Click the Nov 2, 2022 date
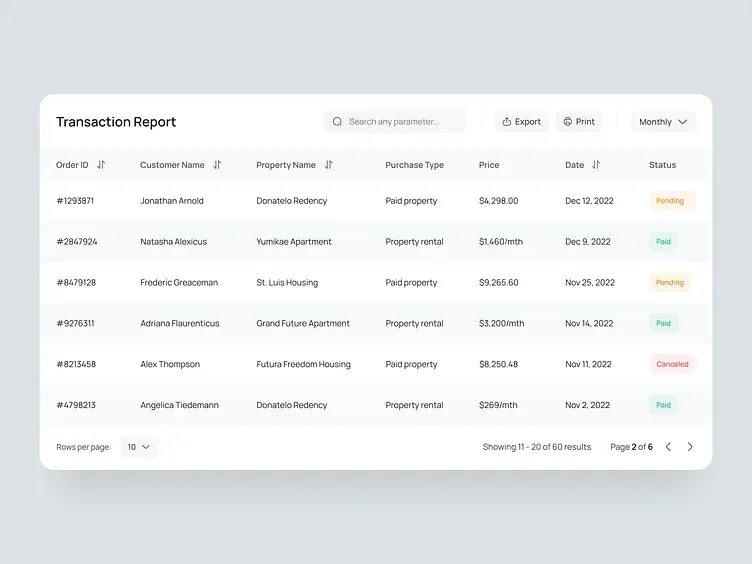 [x=588, y=405]
